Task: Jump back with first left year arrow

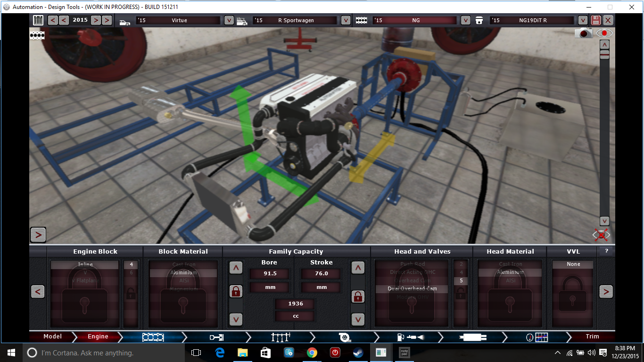Action: (53, 20)
